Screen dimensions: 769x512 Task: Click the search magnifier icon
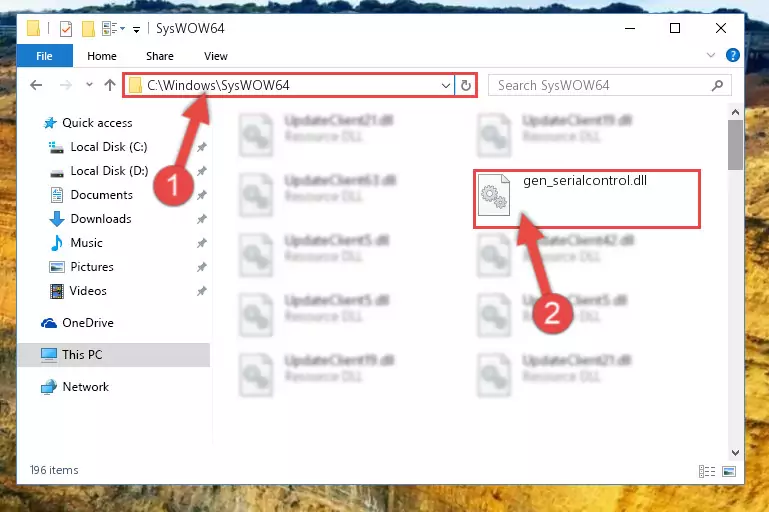(x=717, y=85)
